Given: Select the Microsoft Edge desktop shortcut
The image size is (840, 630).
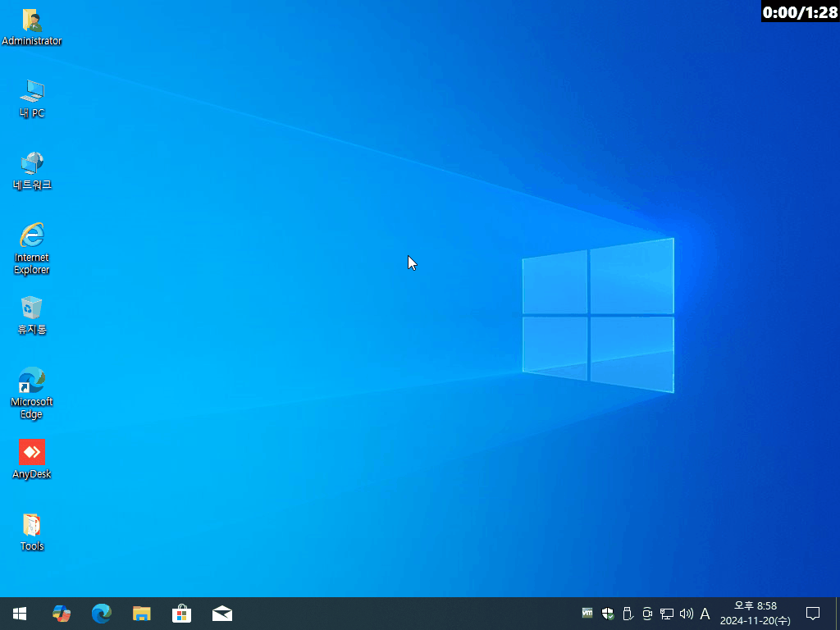Looking at the screenshot, I should tap(32, 393).
